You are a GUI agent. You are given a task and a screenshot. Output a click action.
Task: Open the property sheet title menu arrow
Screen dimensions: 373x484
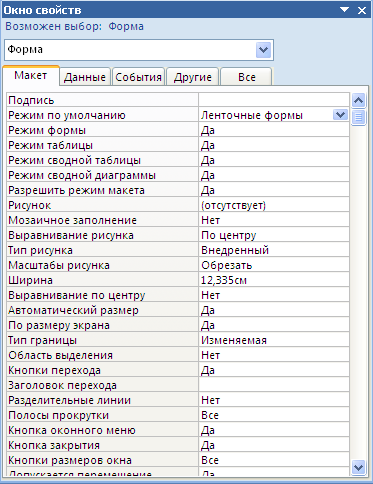pos(344,10)
